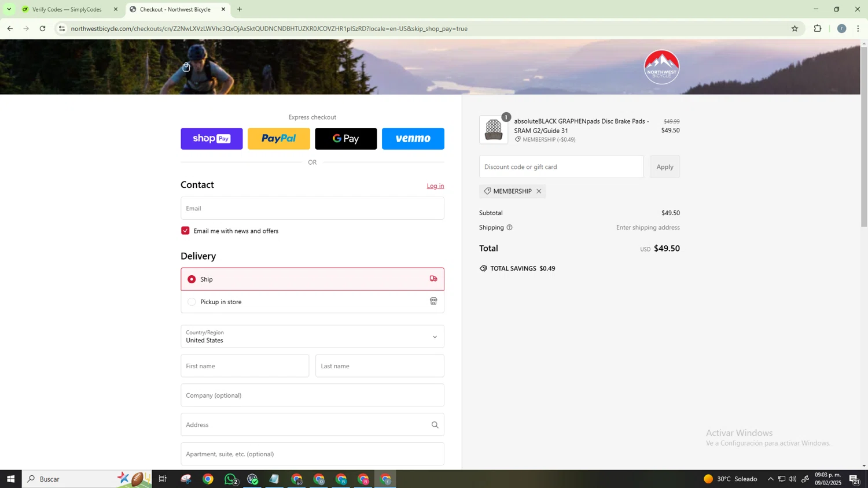Viewport: 868px width, 488px height.
Task: Click the Last name field
Action: click(x=380, y=366)
